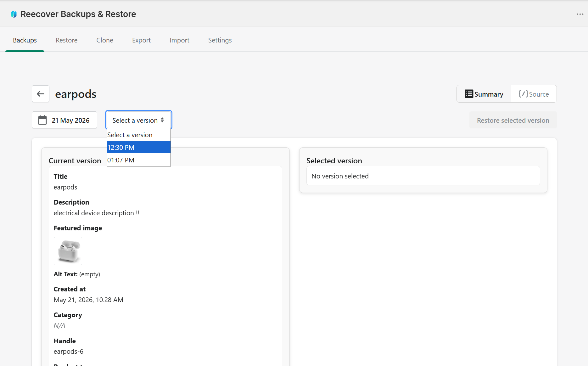Screen dimensions: 588x366
Task: Open the 21 May 2026 date picker
Action: point(64,120)
